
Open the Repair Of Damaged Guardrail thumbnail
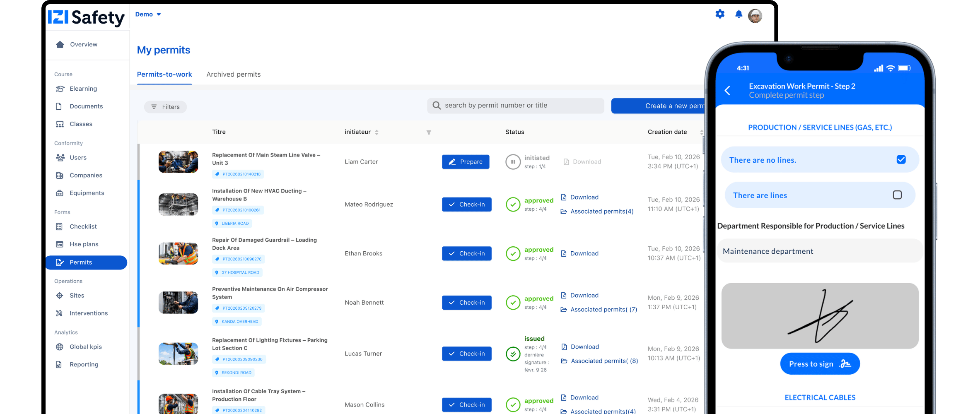point(178,253)
